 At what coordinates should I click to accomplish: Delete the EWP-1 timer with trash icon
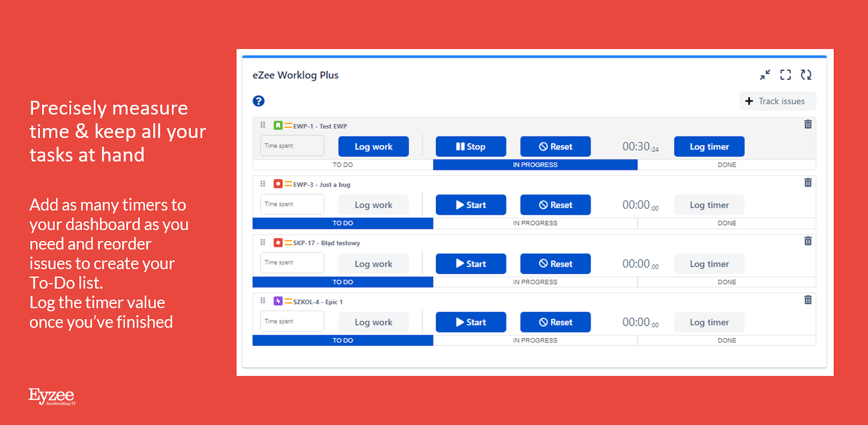tap(808, 124)
